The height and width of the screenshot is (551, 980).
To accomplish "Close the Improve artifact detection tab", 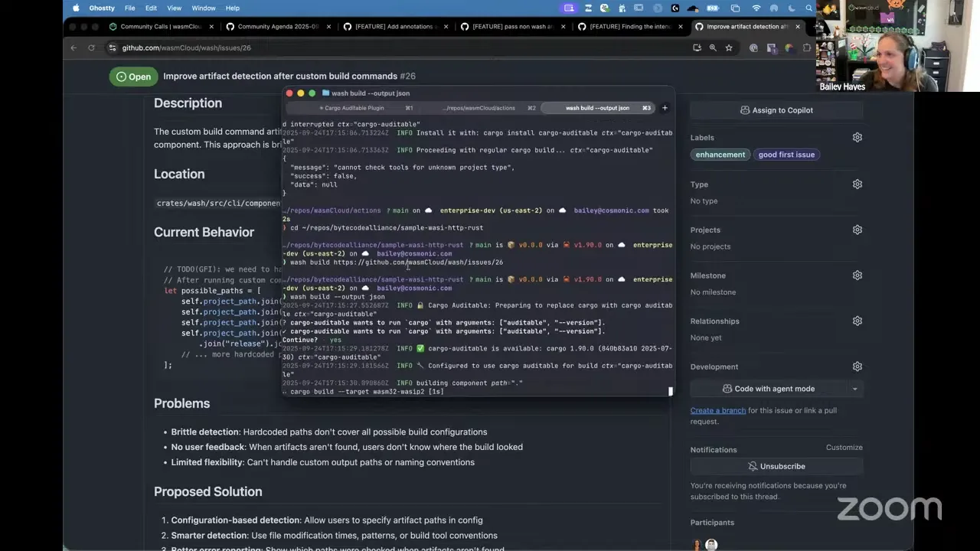I will point(797,27).
